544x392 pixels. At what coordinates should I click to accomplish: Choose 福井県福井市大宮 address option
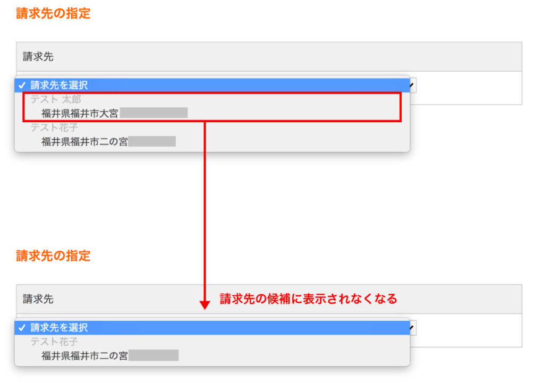80,113
